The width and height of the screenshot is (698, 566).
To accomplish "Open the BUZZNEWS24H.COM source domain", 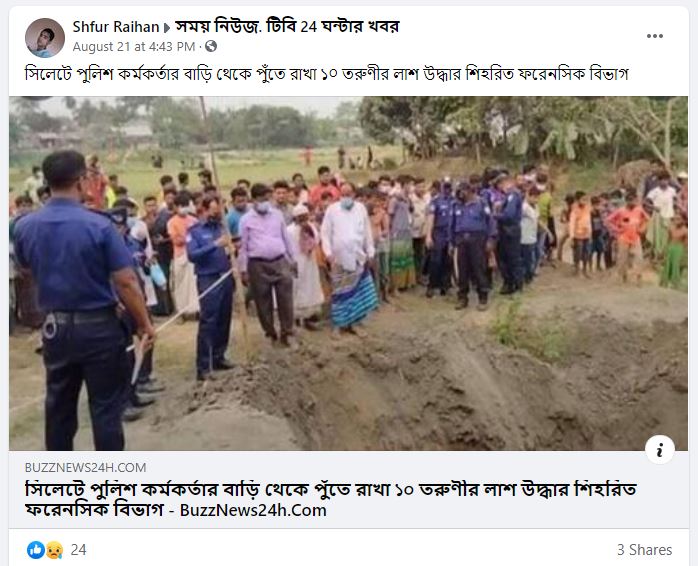I will tap(85, 468).
